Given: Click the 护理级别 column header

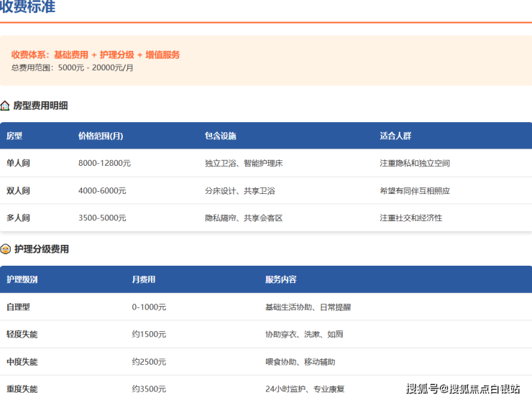Looking at the screenshot, I should pyautogui.click(x=22, y=279).
